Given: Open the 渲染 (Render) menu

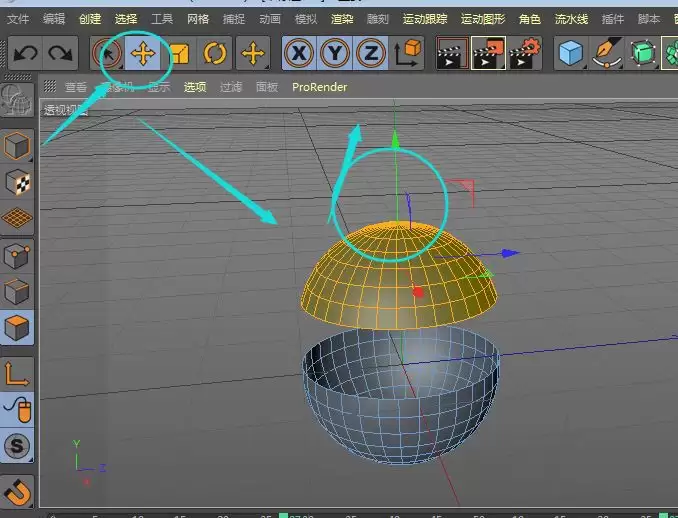Looking at the screenshot, I should (343, 19).
